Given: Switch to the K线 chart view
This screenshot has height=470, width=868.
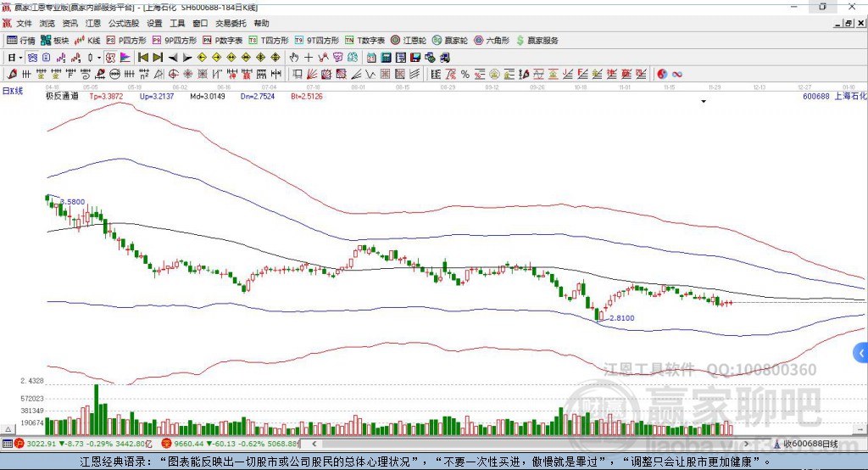Looking at the screenshot, I should 87,41.
